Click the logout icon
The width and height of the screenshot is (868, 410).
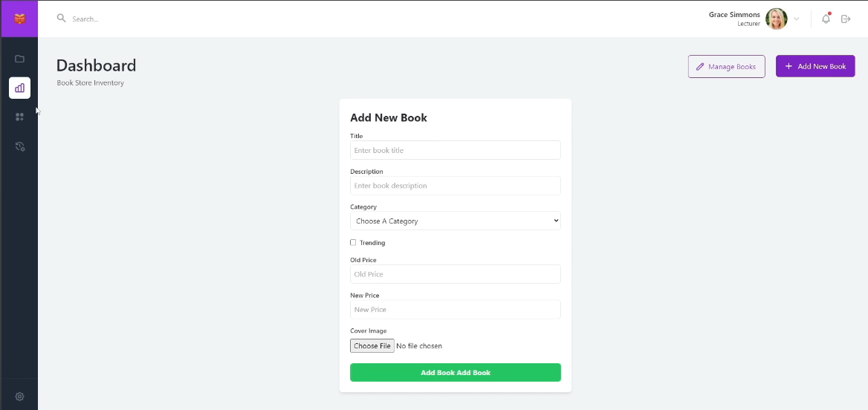tap(846, 19)
